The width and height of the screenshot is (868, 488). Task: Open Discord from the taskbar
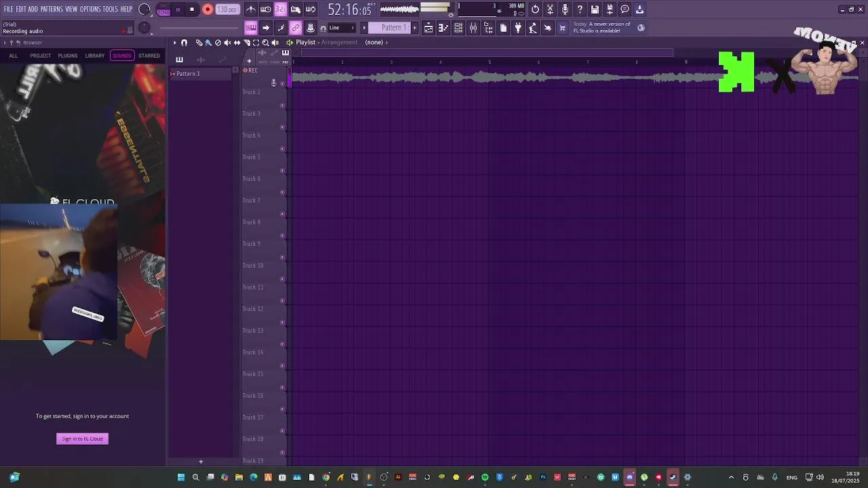pyautogui.click(x=629, y=477)
